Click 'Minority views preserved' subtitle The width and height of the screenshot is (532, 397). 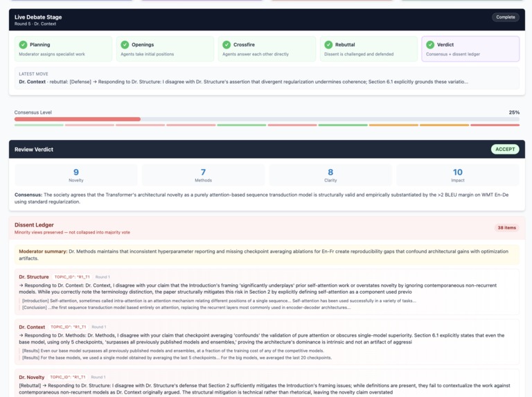[72, 232]
